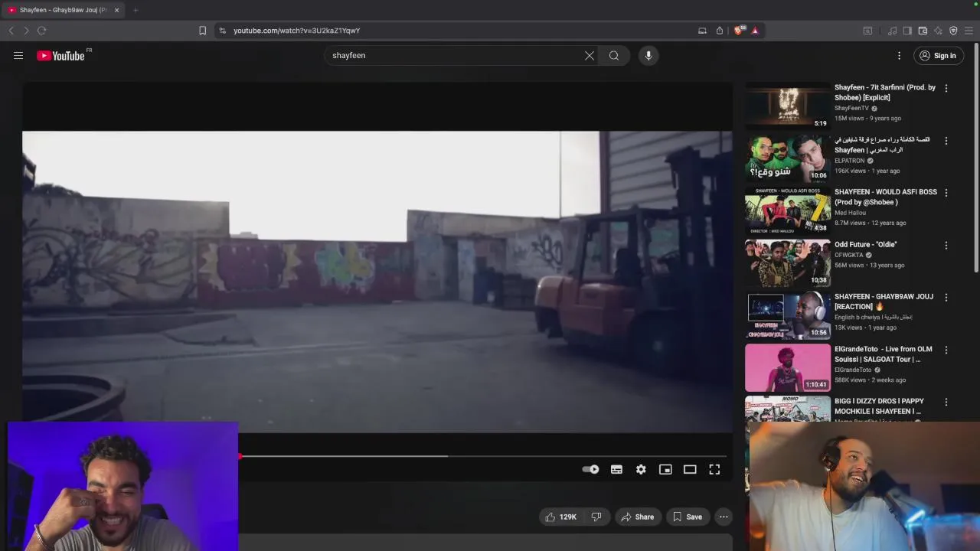Click the page vertical scrollbar
Screen dimensions: 980x551
[976, 157]
